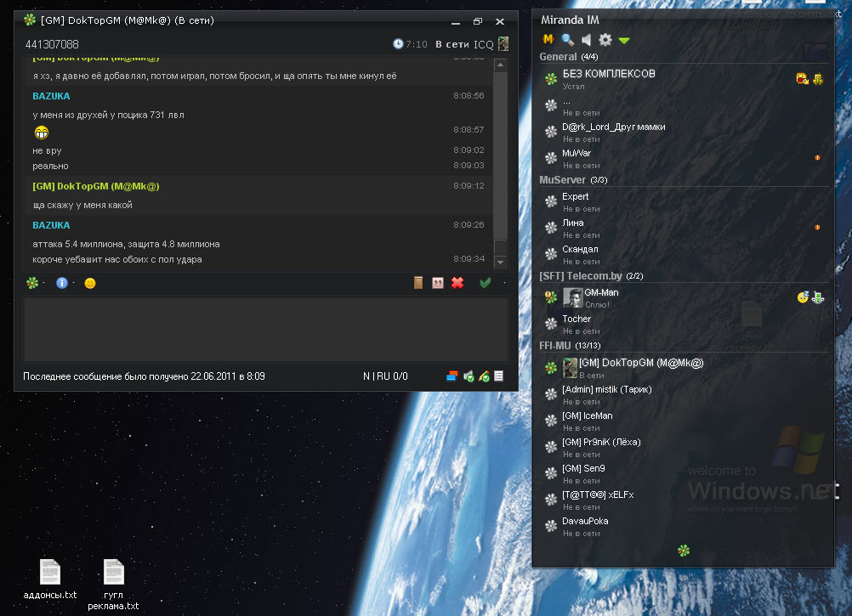Select contact GM-Man
Viewport: 852px width, 616px height.
point(684,298)
